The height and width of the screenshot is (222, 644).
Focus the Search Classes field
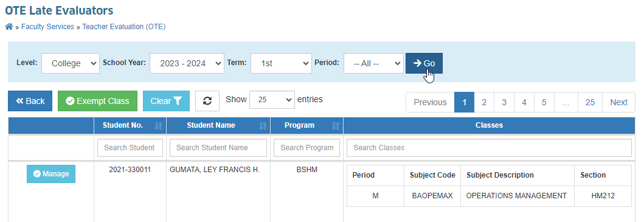489,148
